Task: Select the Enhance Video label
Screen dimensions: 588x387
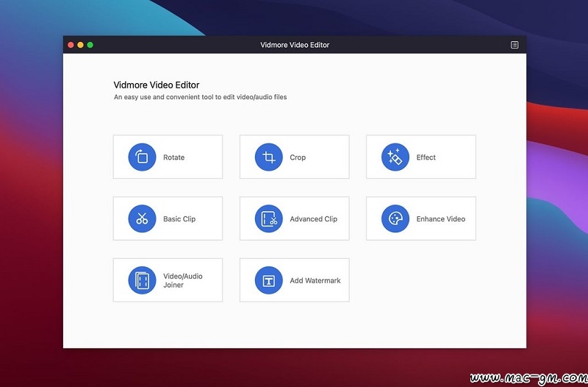Action: tap(440, 219)
